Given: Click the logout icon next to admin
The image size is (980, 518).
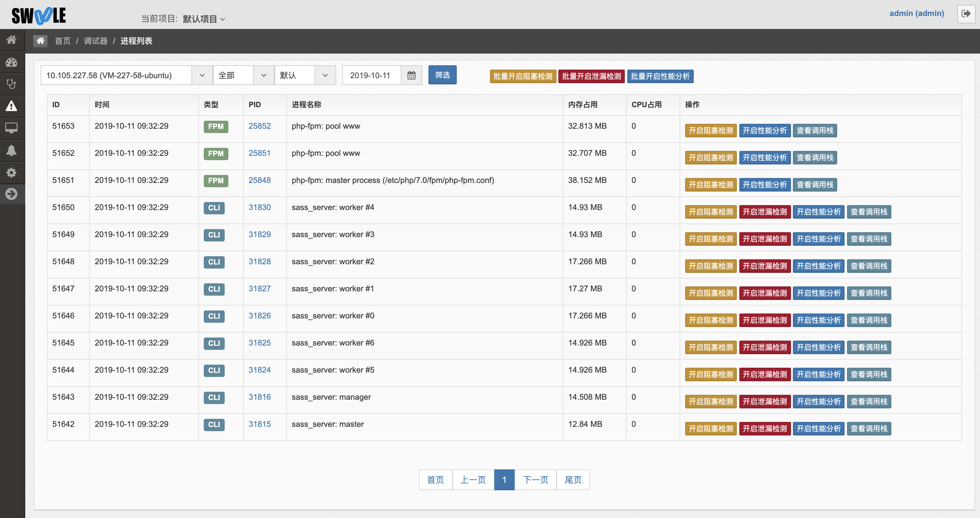Looking at the screenshot, I should [x=966, y=14].
